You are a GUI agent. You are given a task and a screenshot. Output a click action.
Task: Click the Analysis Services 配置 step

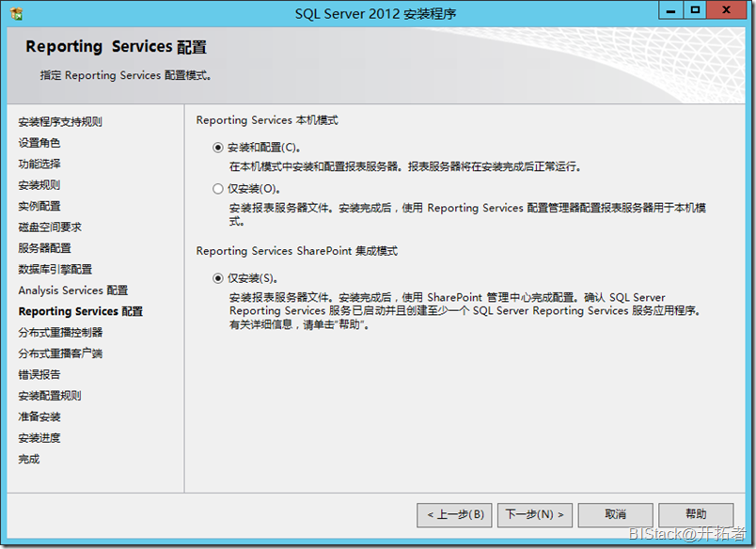click(x=73, y=290)
